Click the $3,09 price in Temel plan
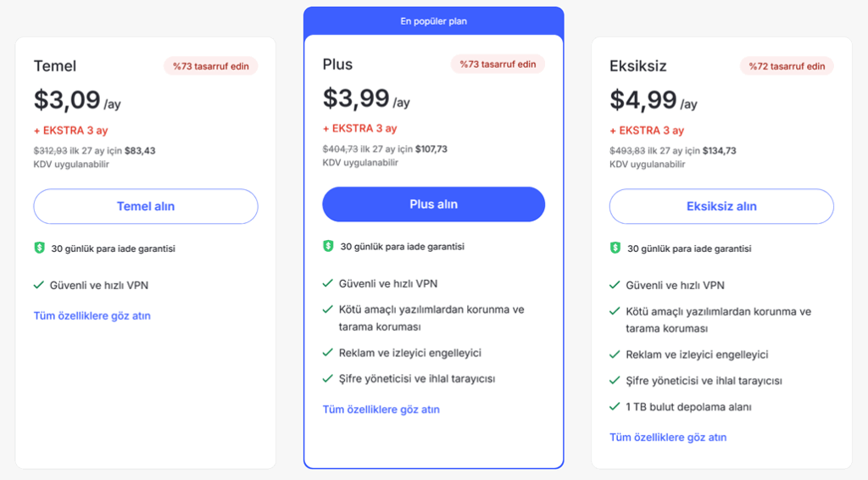 pyautogui.click(x=67, y=100)
